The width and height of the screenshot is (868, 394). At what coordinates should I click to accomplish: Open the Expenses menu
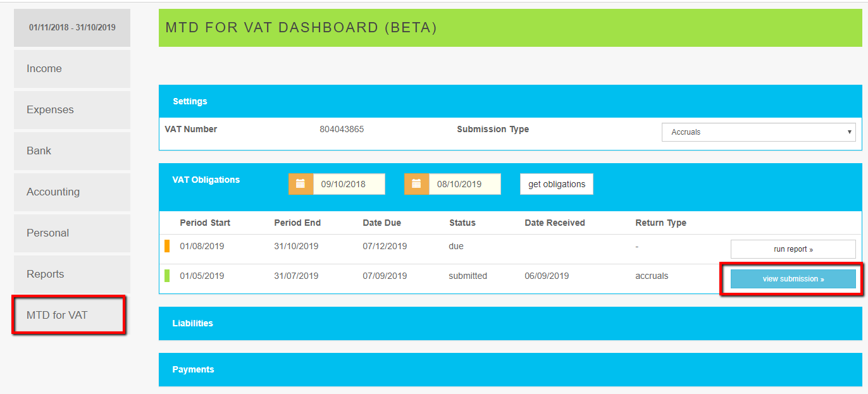click(72, 109)
